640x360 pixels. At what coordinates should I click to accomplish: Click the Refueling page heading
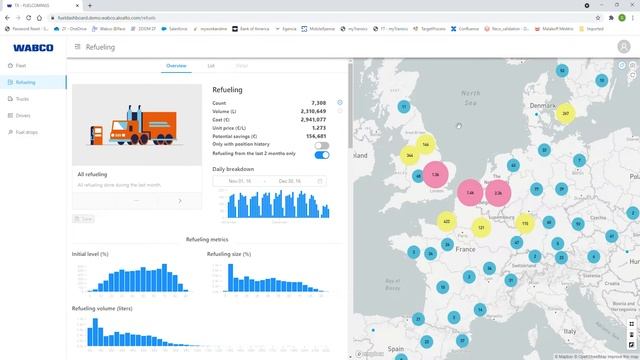(100, 47)
